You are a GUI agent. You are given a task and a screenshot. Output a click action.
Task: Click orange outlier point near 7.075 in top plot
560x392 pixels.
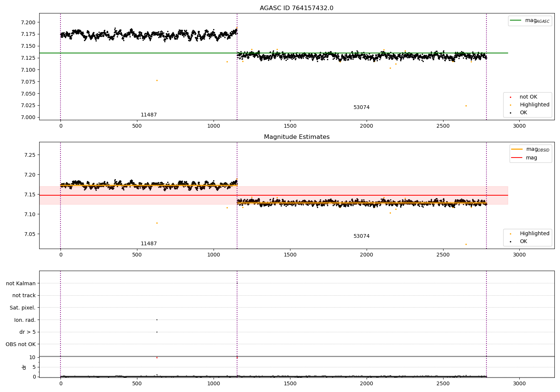pyautogui.click(x=157, y=80)
